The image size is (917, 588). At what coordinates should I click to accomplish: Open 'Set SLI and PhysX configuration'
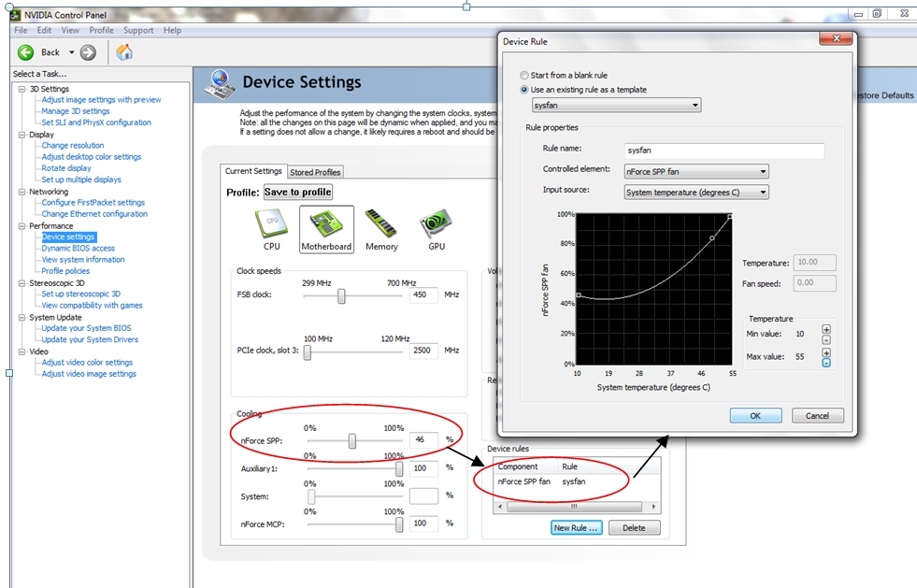(x=96, y=122)
